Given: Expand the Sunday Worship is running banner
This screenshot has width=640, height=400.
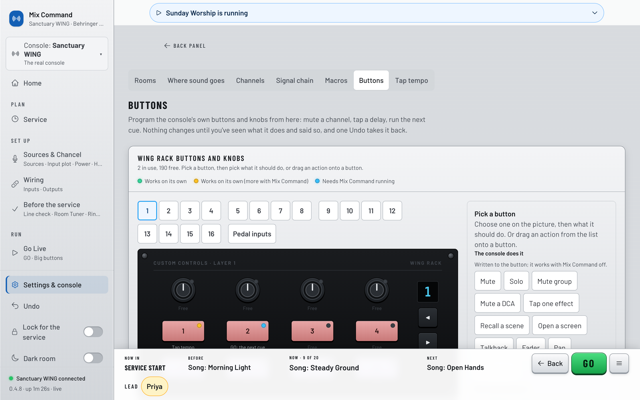Looking at the screenshot, I should (x=595, y=13).
